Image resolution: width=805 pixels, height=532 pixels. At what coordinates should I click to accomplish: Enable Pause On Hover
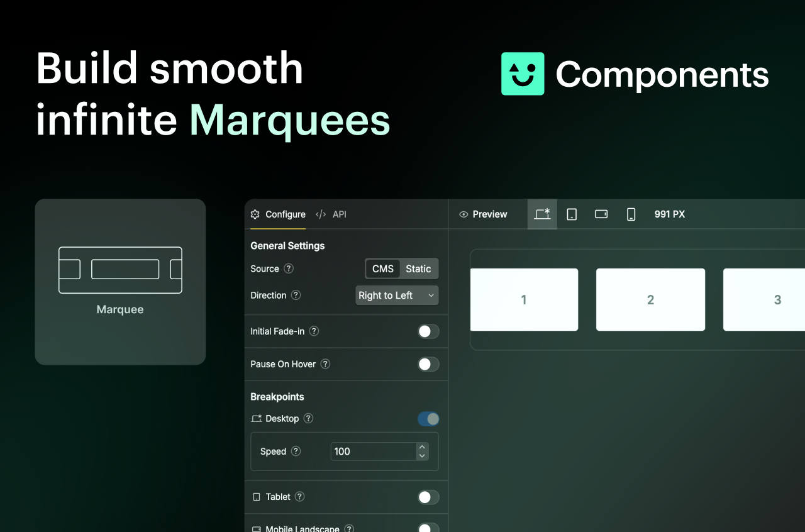pyautogui.click(x=428, y=364)
